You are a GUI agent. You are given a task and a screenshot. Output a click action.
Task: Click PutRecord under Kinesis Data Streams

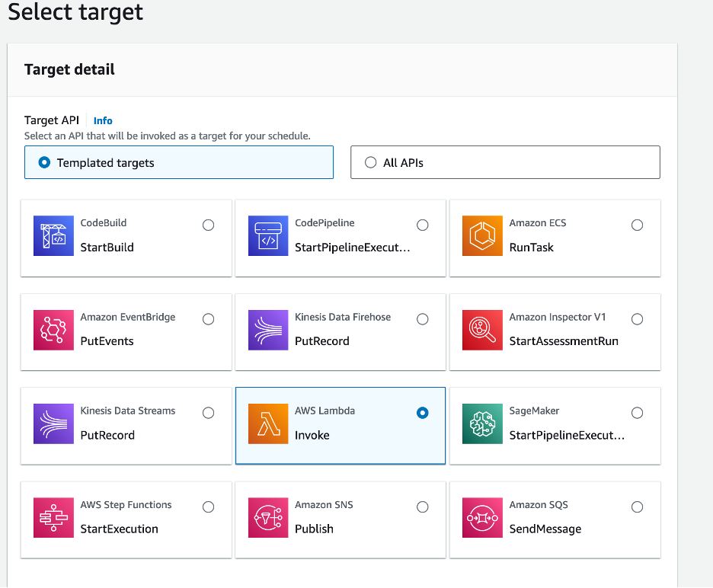107,435
